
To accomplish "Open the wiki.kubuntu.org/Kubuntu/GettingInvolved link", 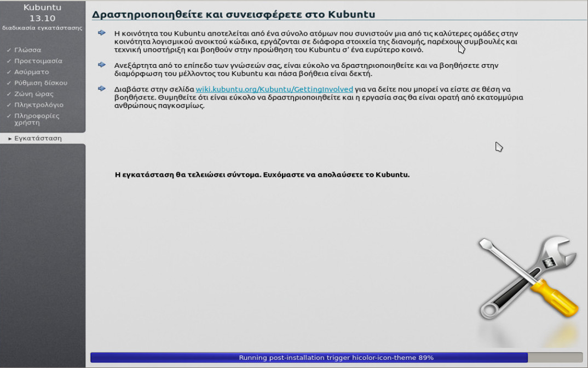I will (x=274, y=89).
